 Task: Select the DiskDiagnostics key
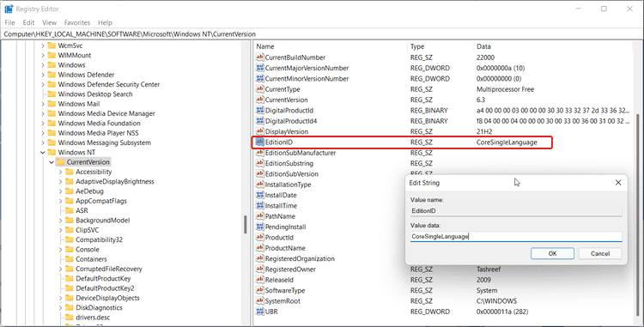point(99,308)
